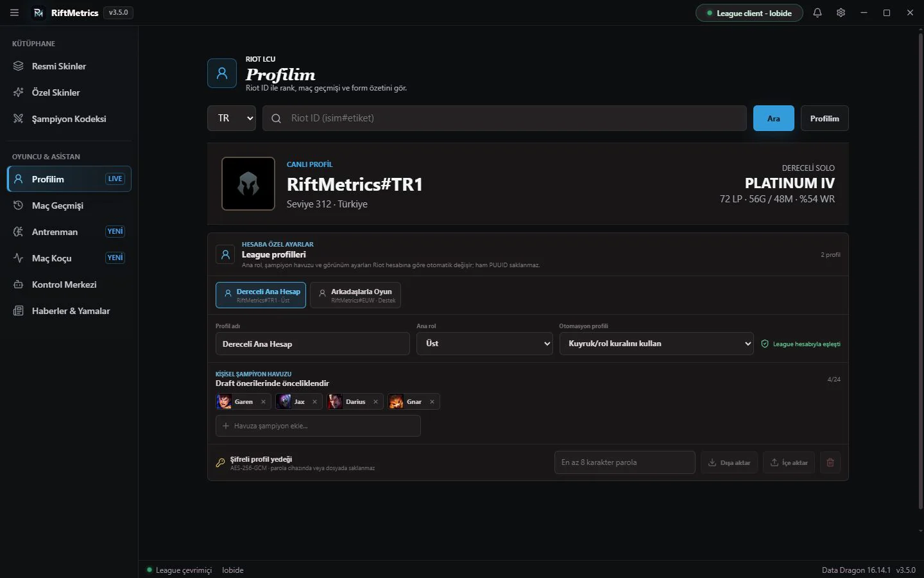Click the '2 profil' counter

[x=830, y=255]
